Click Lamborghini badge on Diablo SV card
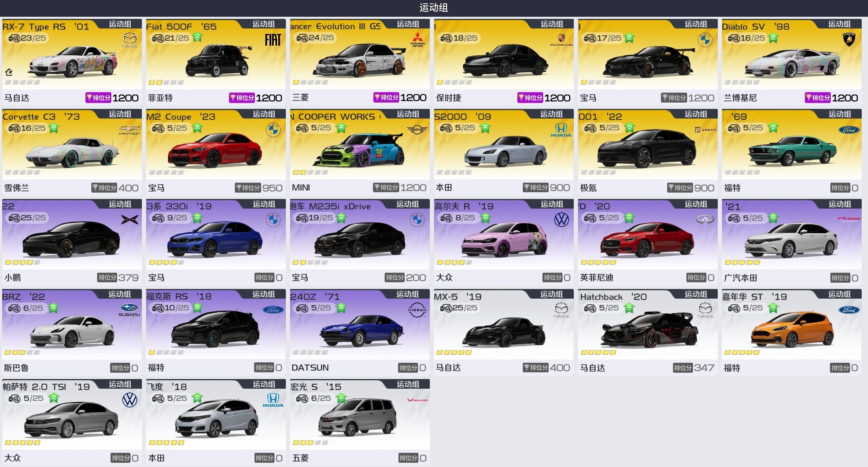 (849, 40)
